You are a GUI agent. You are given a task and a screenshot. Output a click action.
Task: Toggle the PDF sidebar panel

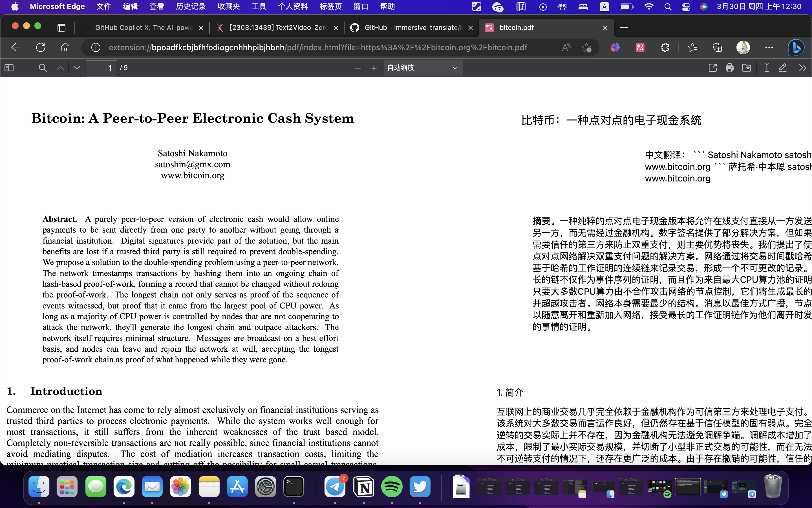(9, 68)
